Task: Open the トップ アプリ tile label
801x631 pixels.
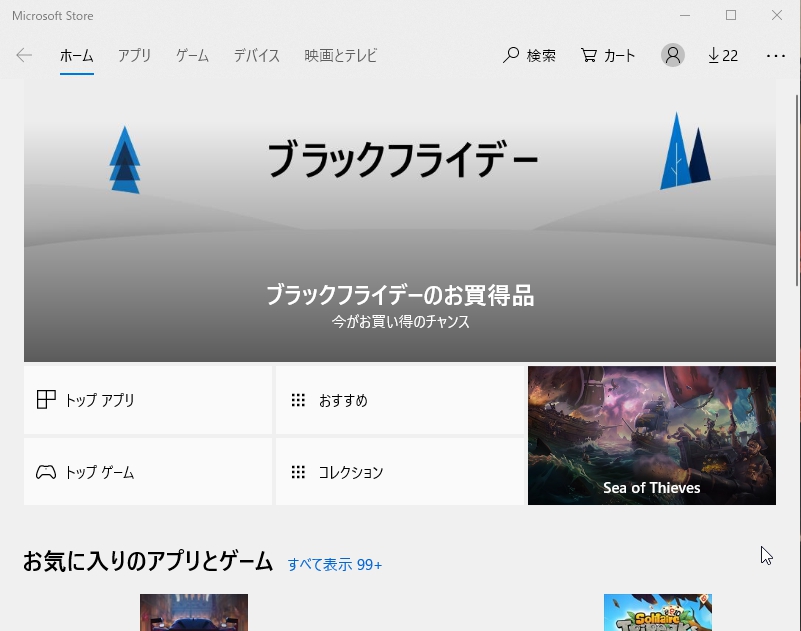Action: coord(100,400)
